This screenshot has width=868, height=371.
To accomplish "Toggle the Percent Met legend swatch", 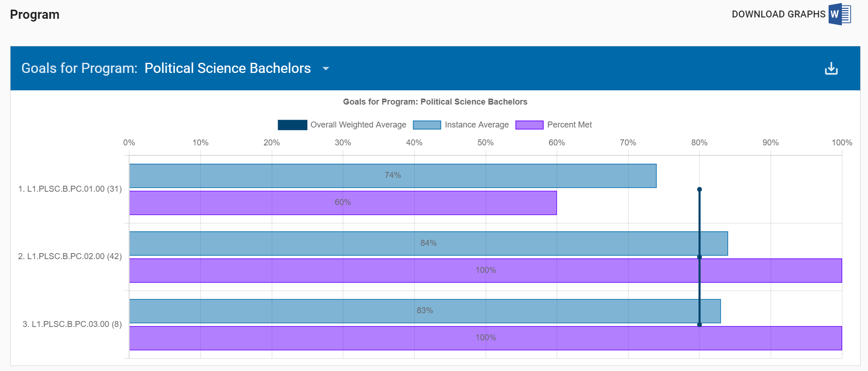I will point(529,125).
